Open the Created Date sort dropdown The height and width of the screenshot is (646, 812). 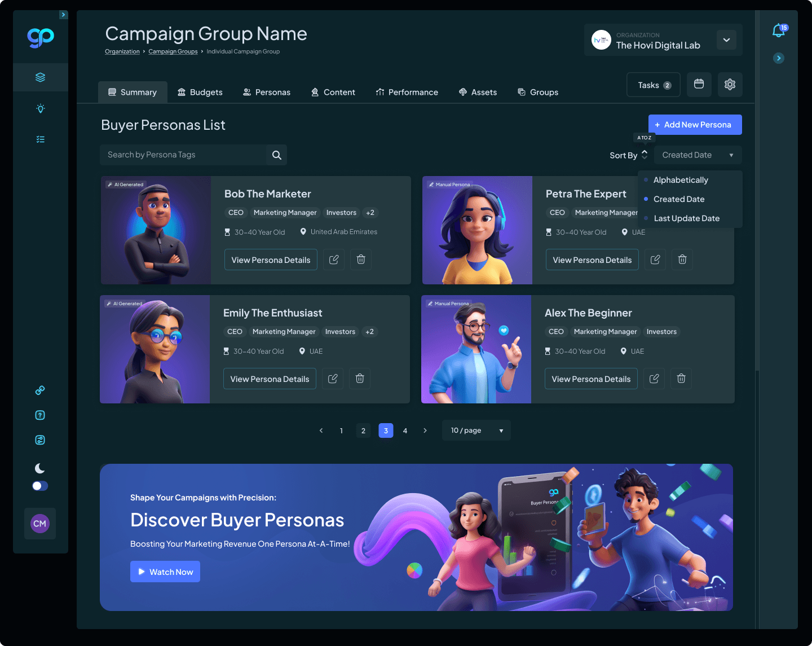tap(698, 155)
